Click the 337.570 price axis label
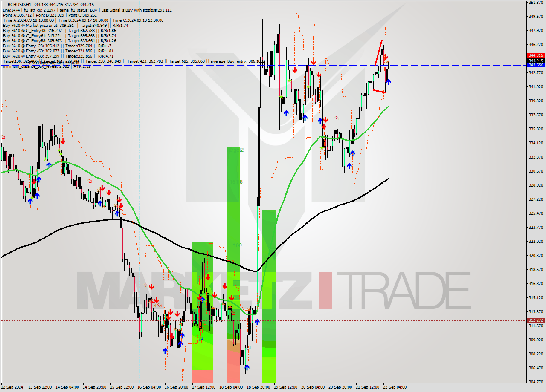 pos(536,115)
